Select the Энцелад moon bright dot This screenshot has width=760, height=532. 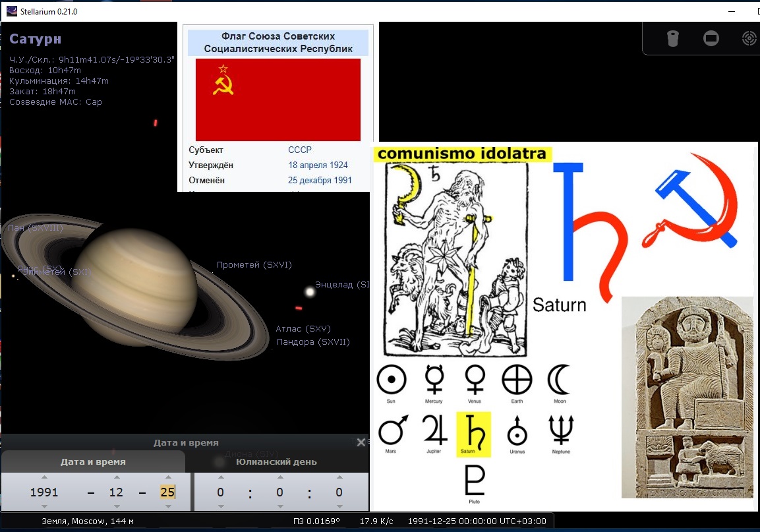310,292
